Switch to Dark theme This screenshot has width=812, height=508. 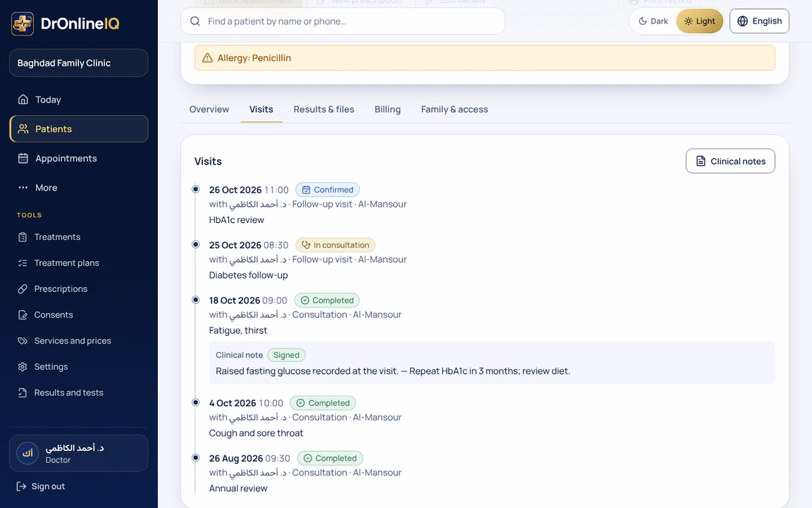653,21
